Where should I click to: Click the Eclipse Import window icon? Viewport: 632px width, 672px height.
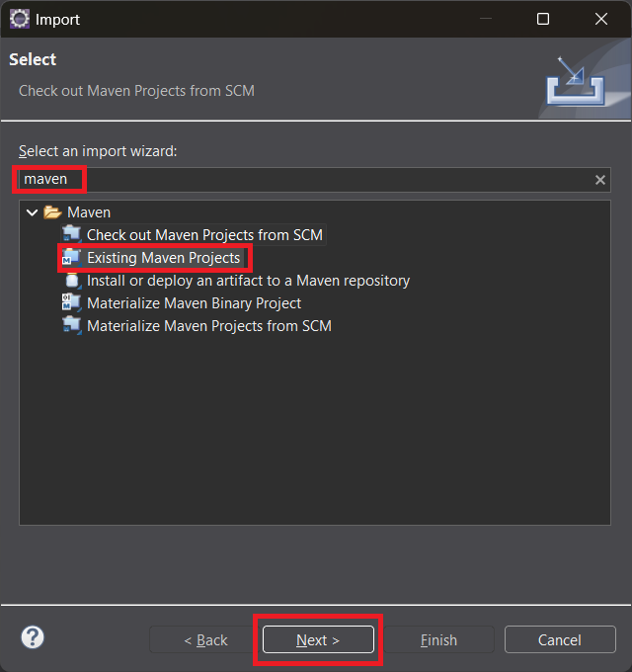(x=20, y=19)
